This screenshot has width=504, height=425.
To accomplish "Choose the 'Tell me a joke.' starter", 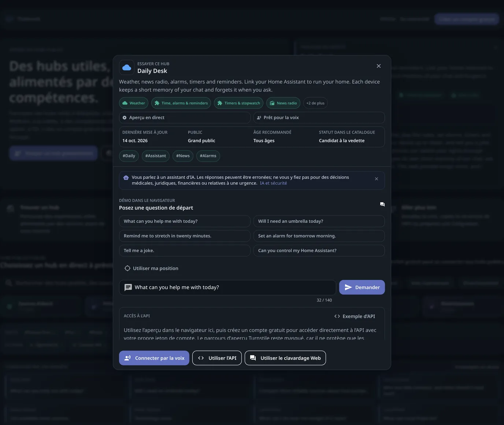I will [x=185, y=251].
